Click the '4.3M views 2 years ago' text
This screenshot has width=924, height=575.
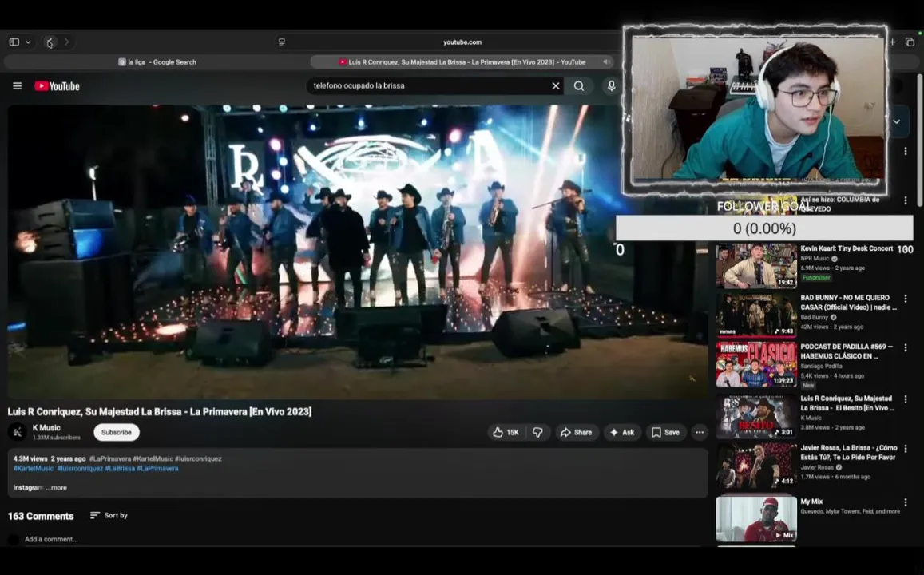click(x=50, y=458)
